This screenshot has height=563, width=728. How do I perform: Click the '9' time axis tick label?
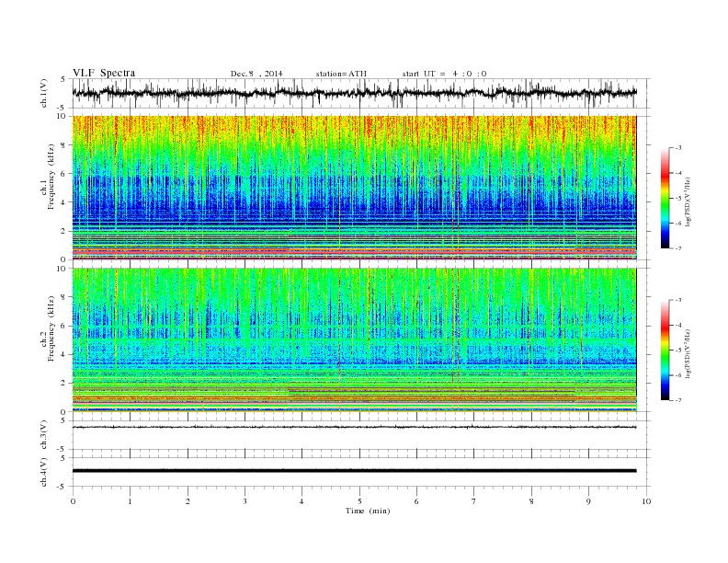588,501
